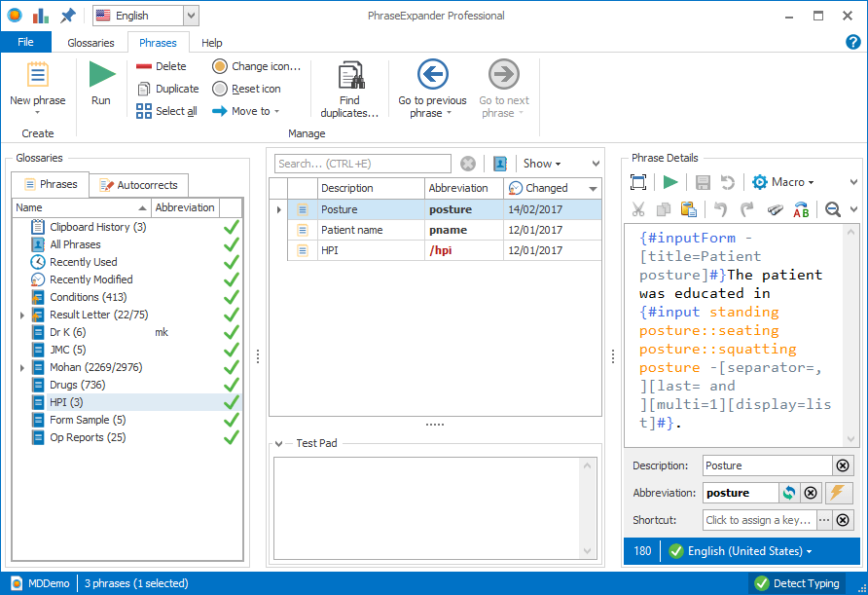Expand the Result Letter glossary tree node

click(22, 316)
